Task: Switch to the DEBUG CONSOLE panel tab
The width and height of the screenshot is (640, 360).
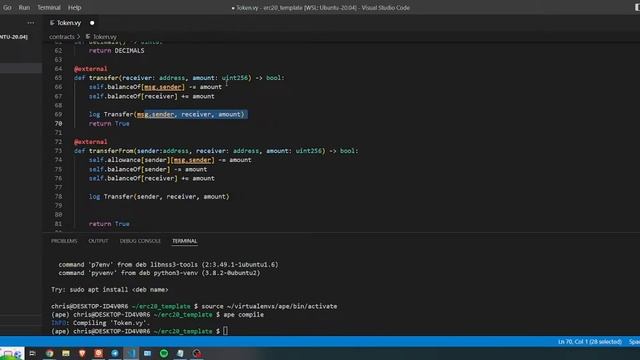Action: coord(140,241)
